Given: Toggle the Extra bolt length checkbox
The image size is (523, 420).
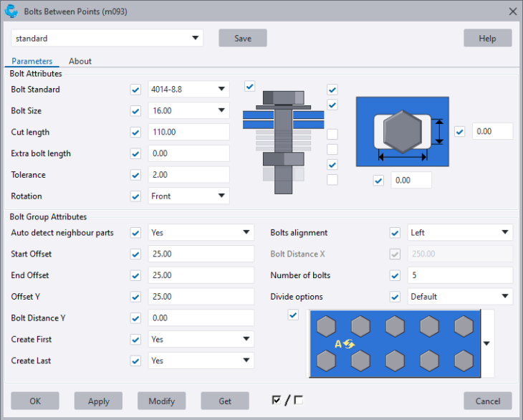Looking at the screenshot, I should click(135, 153).
